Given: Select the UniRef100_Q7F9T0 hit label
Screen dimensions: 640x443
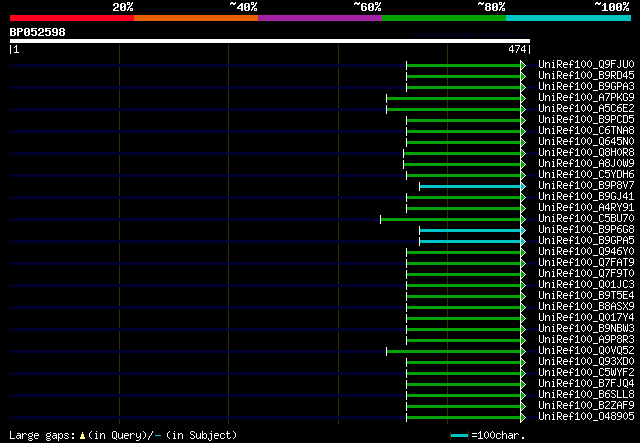Looking at the screenshot, I should 586,274.
